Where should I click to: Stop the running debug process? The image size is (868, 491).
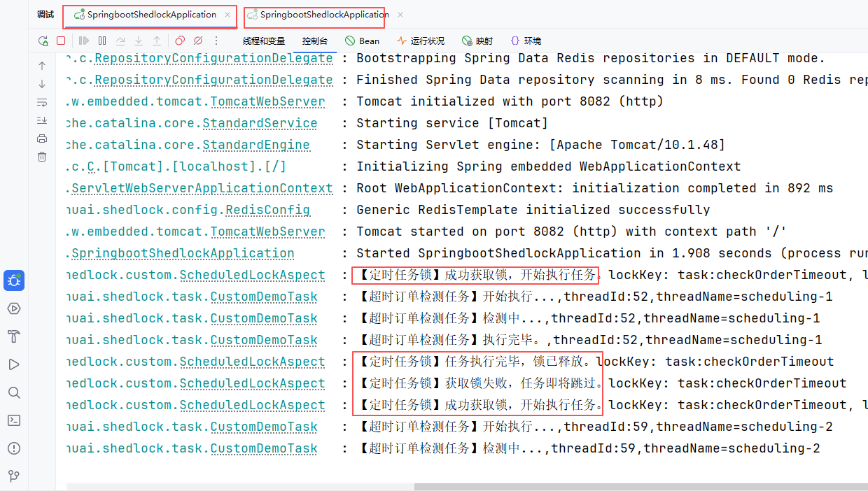pos(61,41)
